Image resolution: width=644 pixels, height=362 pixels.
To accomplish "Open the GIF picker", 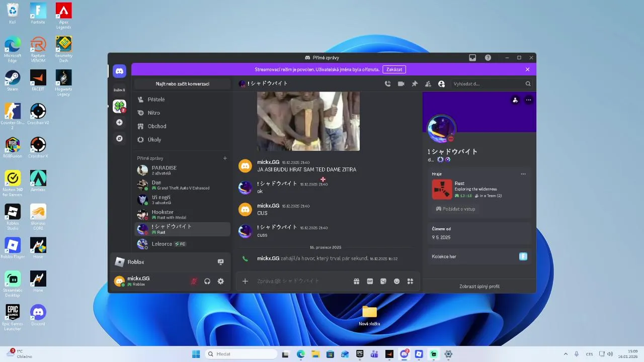I will point(370,282).
